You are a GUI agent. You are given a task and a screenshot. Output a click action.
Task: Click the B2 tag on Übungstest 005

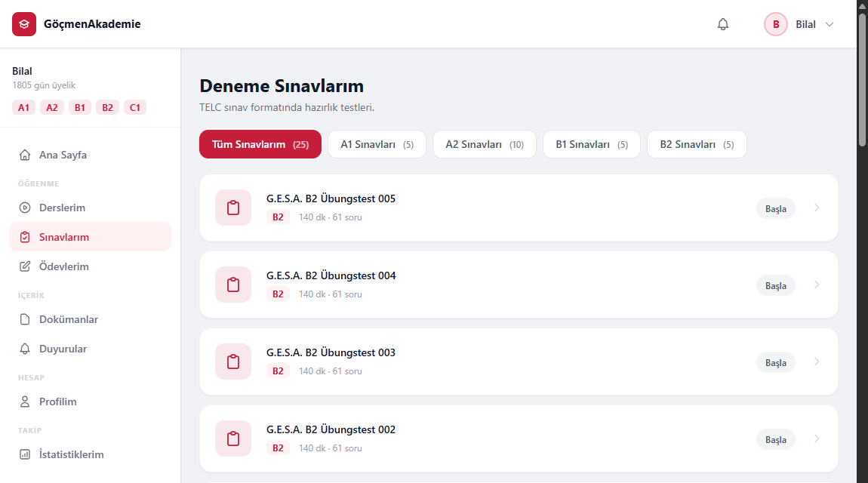278,217
